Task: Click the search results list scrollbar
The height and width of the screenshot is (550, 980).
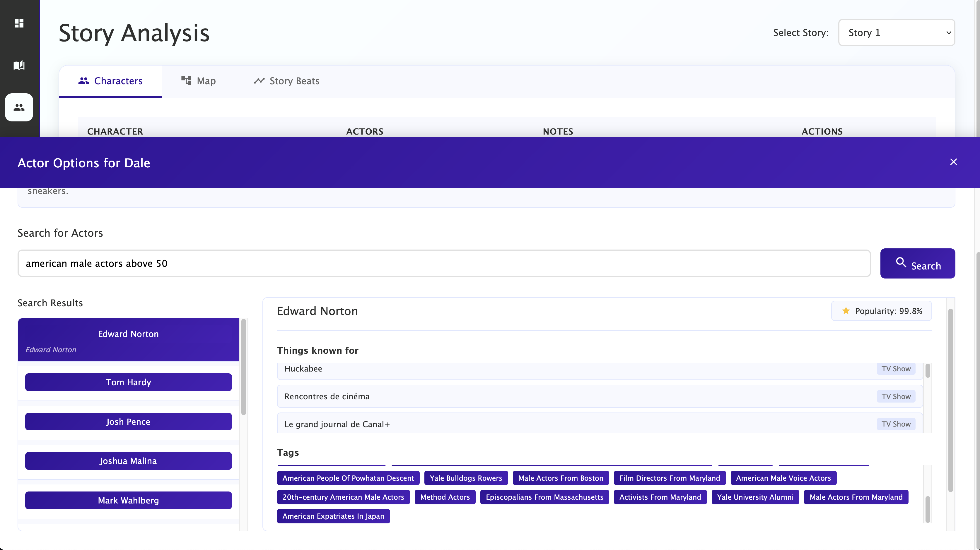Action: pos(243,367)
